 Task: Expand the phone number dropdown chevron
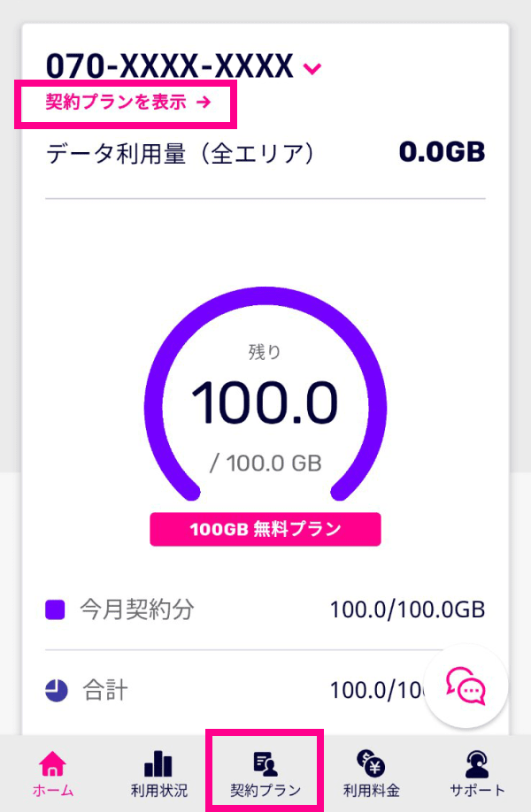point(312,68)
